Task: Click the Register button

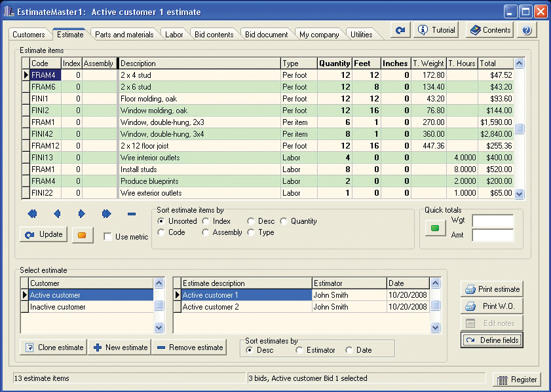Action: pos(516,380)
